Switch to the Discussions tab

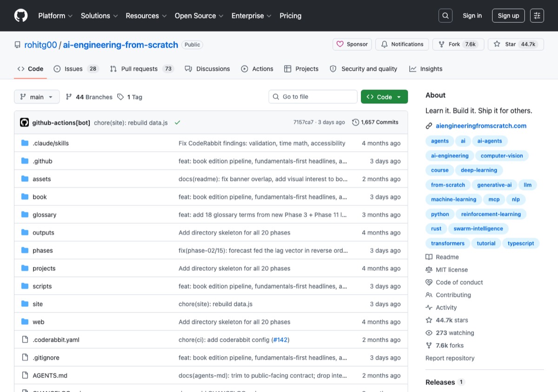point(207,69)
